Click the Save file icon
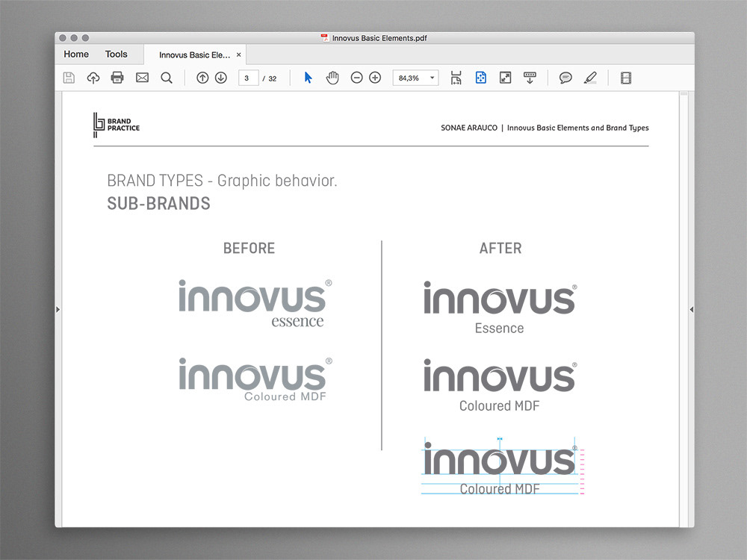Screen dimensions: 747x560 pos(69,78)
